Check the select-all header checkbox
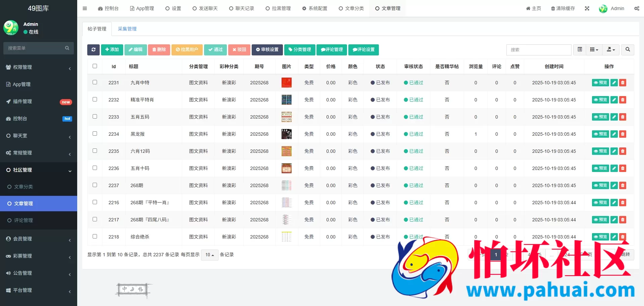The image size is (644, 306). (x=95, y=66)
